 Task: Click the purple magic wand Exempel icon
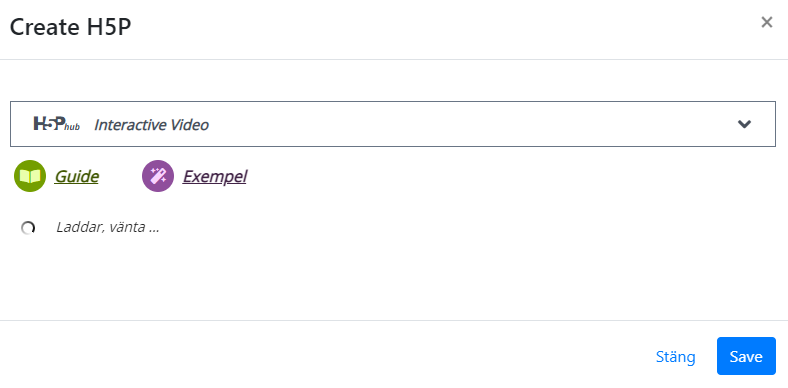pyautogui.click(x=158, y=176)
